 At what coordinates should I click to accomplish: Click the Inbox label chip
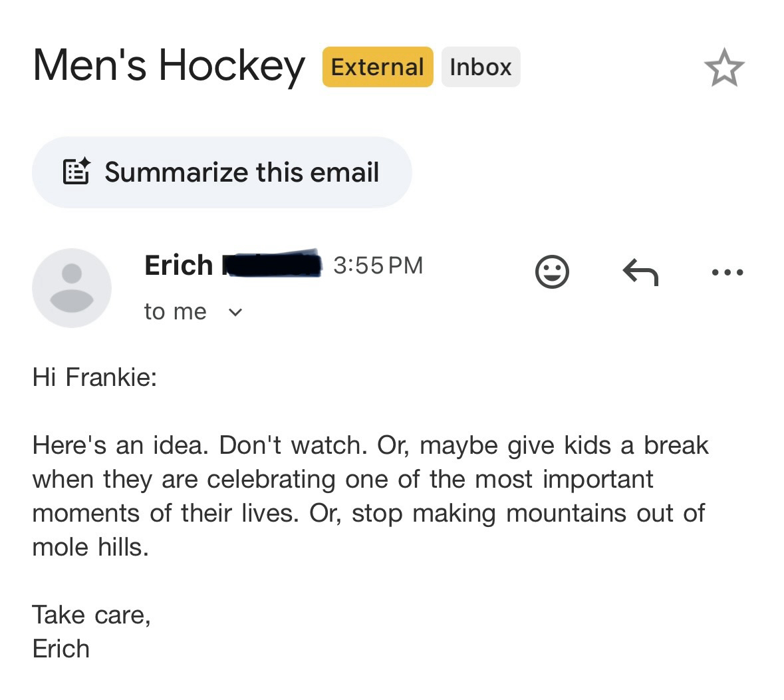coord(480,67)
